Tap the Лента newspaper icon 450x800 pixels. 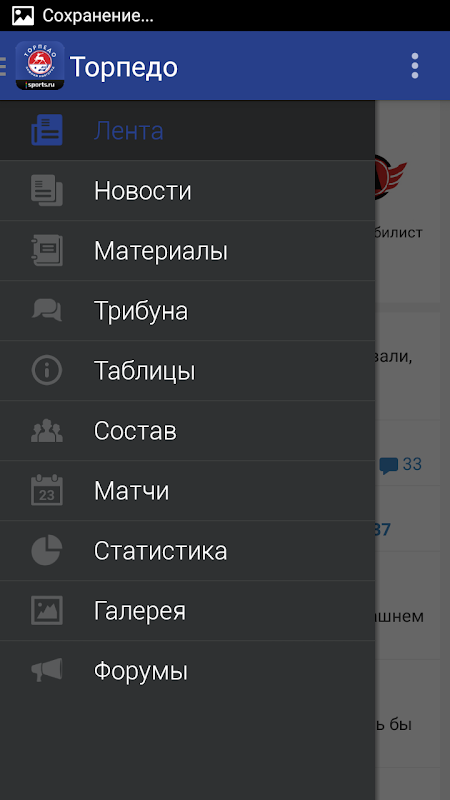(x=47, y=130)
